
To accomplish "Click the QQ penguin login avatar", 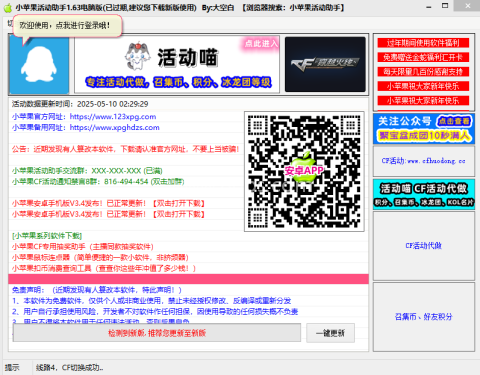I will tap(39, 65).
